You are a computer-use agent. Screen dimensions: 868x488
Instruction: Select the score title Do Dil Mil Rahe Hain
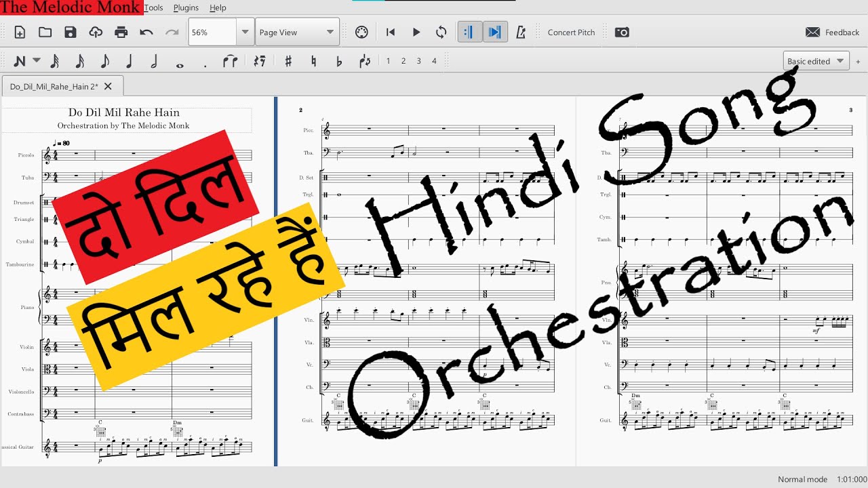click(124, 113)
